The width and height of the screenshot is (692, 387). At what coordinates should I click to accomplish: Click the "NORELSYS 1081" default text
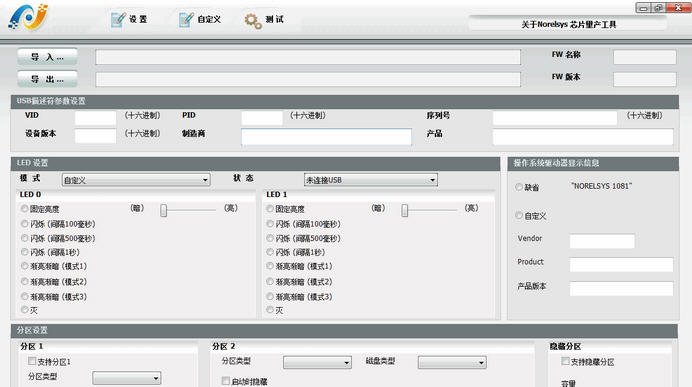(601, 186)
